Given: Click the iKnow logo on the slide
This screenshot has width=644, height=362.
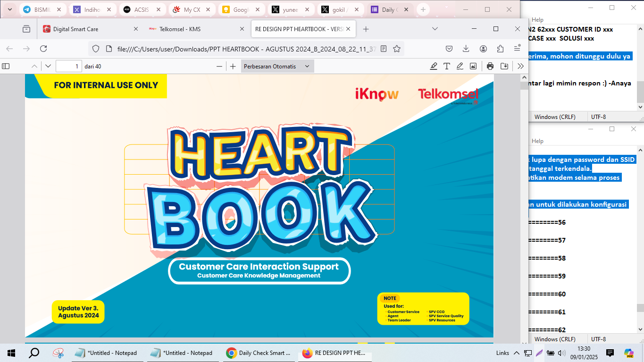Looking at the screenshot, I should point(377,94).
